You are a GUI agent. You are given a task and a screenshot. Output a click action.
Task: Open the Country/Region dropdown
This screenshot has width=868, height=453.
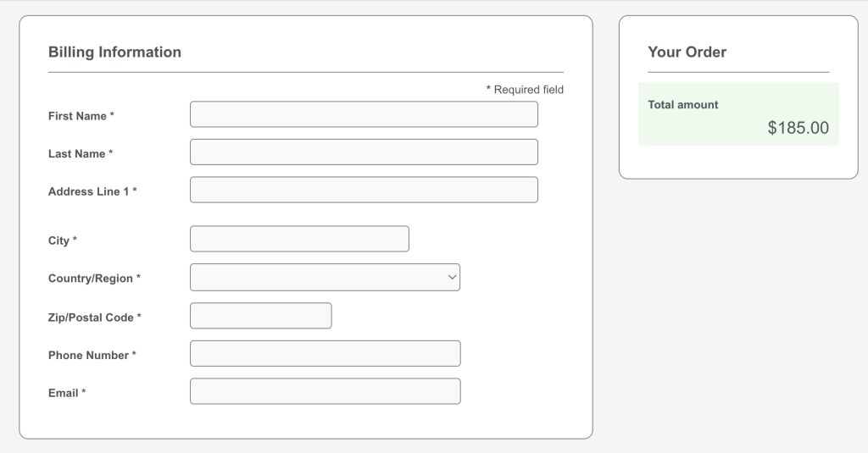pyautogui.click(x=325, y=278)
